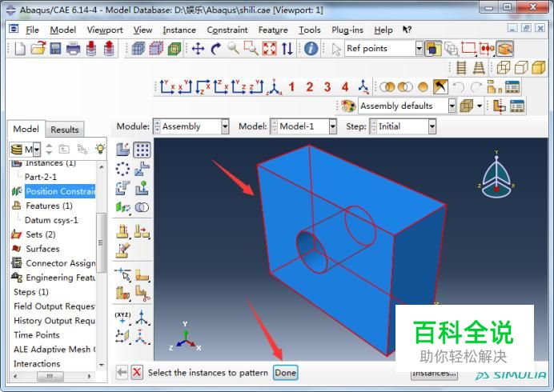Switch to the Model tab
This screenshot has width=554, height=392.
(26, 129)
